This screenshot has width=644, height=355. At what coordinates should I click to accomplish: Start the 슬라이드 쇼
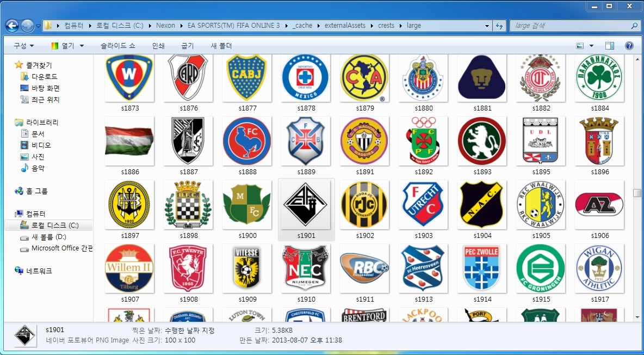click(x=118, y=46)
